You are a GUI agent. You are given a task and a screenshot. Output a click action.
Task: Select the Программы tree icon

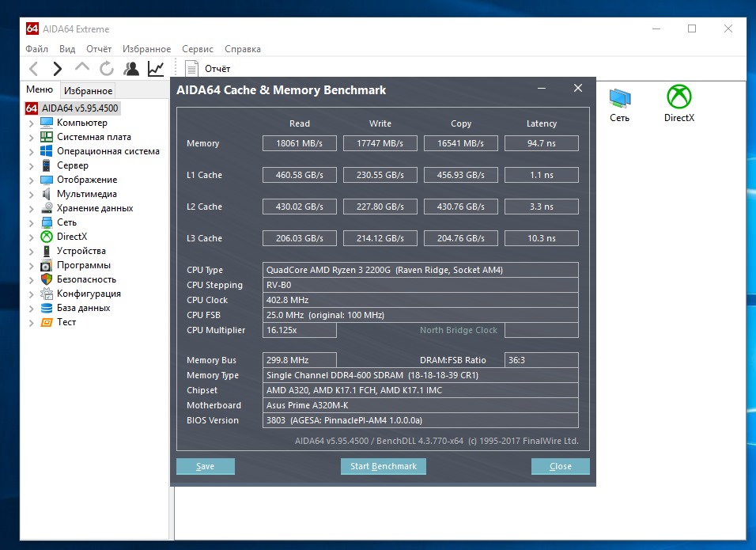(x=47, y=265)
